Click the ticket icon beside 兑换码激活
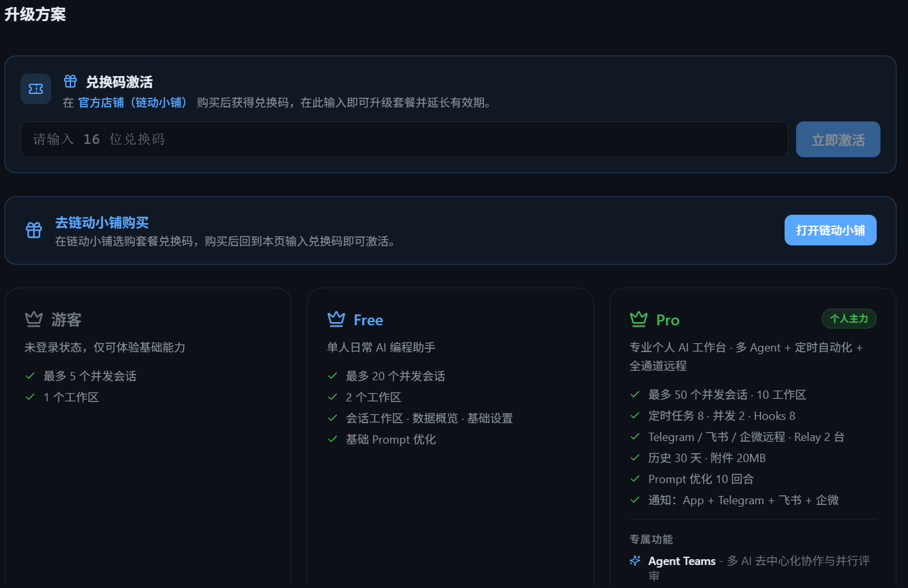 [x=36, y=89]
